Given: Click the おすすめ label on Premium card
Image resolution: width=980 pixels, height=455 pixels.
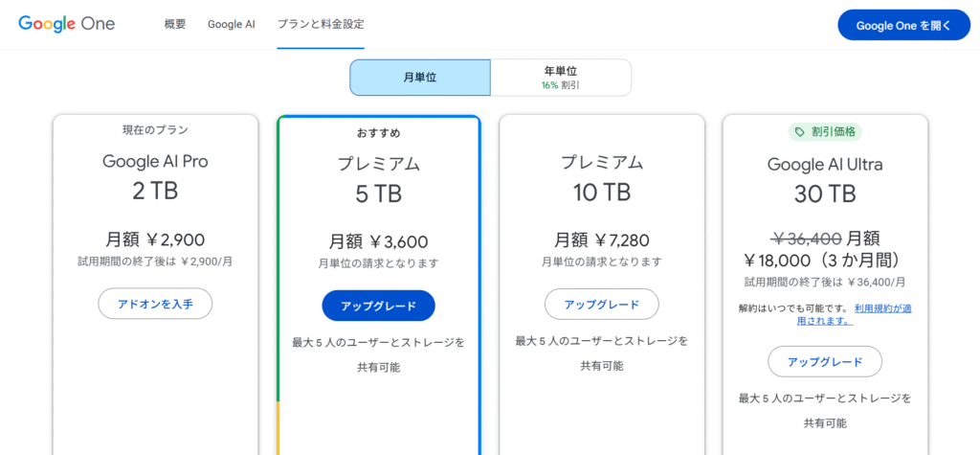Looking at the screenshot, I should [378, 133].
